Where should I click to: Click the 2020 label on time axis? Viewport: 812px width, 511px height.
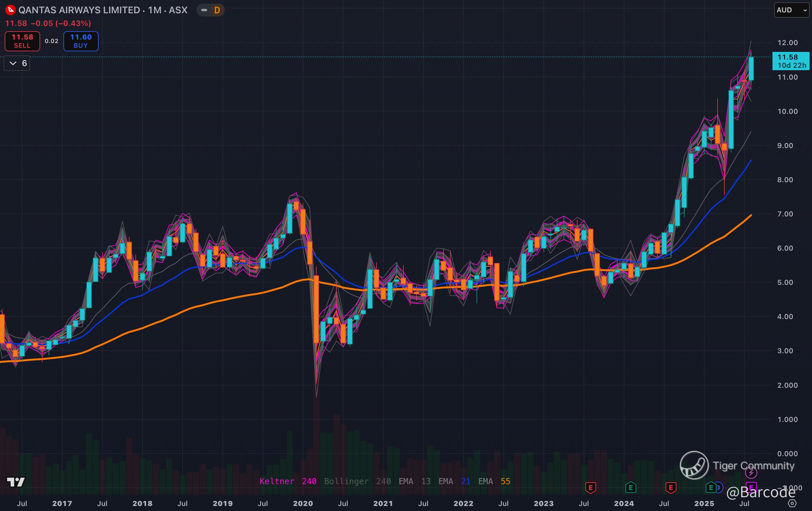(x=302, y=503)
